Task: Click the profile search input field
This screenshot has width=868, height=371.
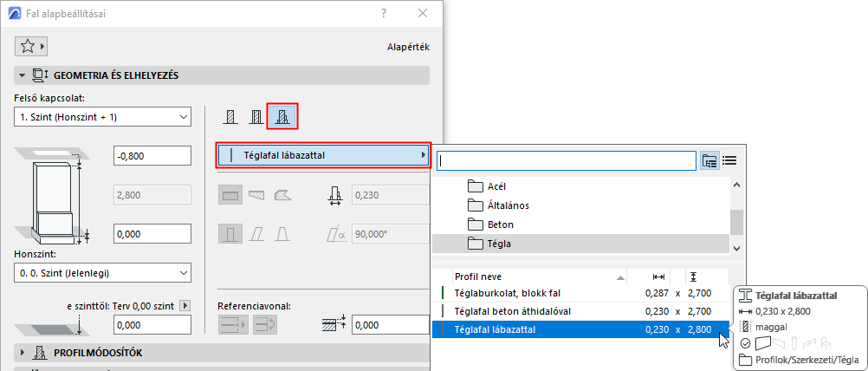Action: click(x=567, y=160)
